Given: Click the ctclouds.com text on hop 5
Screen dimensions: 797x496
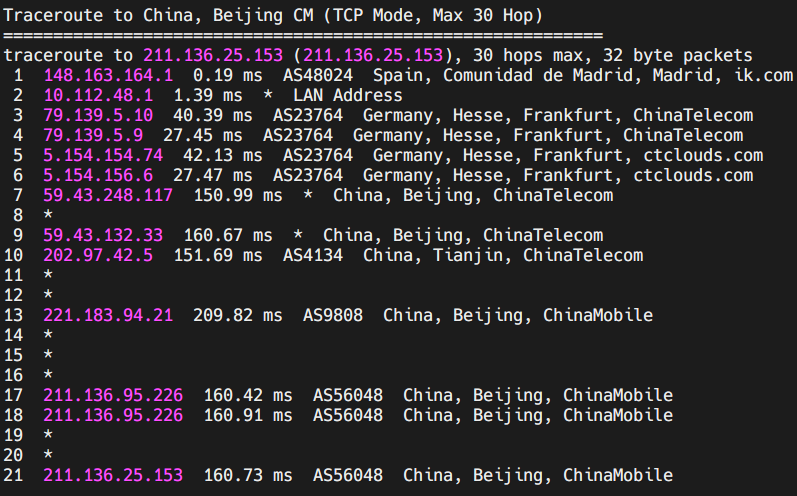Looking at the screenshot, I should (703, 155).
